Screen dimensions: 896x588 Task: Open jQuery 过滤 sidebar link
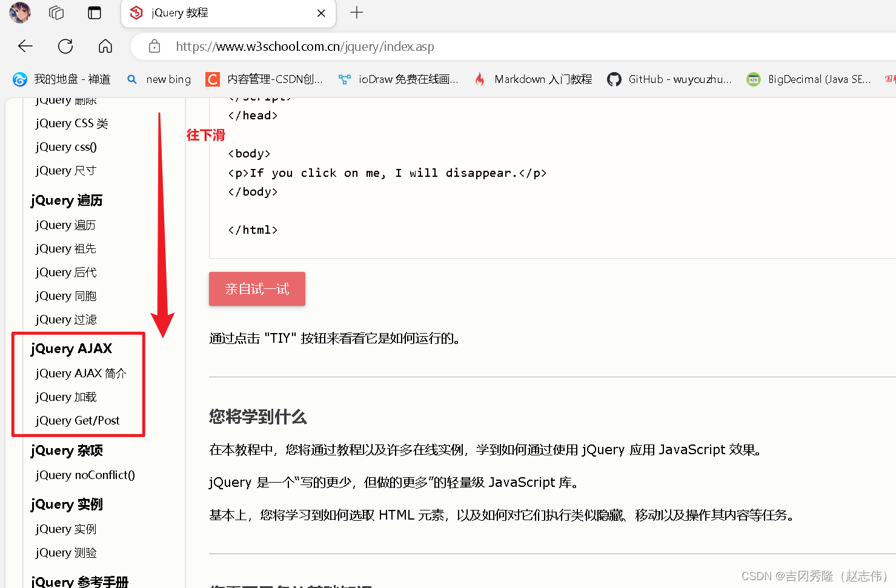(66, 320)
